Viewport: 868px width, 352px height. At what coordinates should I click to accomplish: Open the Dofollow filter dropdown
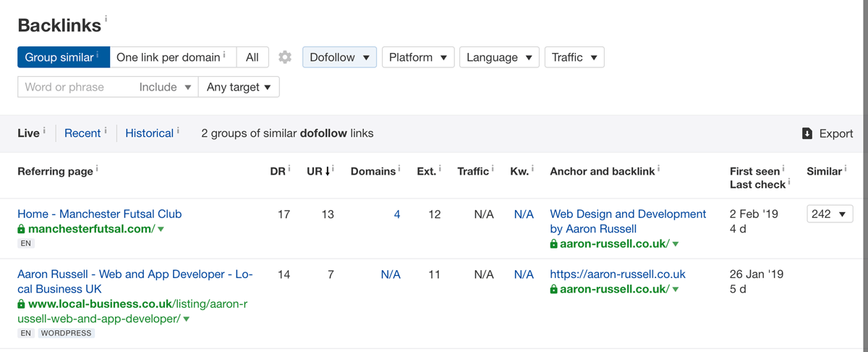(x=339, y=57)
